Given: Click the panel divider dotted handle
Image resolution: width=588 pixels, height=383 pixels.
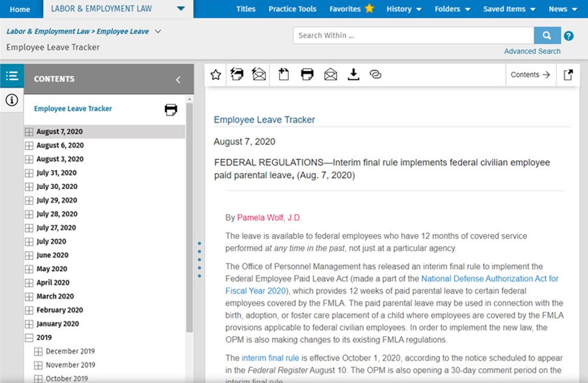Looking at the screenshot, I should point(199,260).
